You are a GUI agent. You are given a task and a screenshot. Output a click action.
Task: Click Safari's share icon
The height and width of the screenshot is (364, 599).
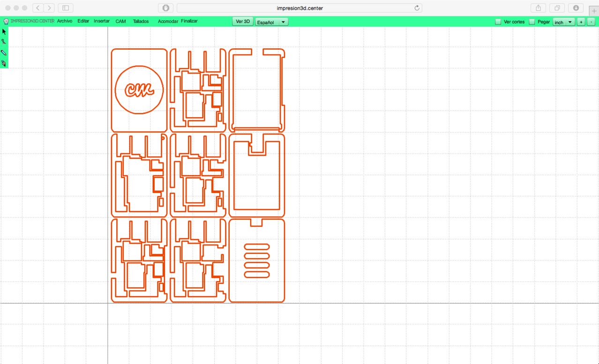point(537,8)
